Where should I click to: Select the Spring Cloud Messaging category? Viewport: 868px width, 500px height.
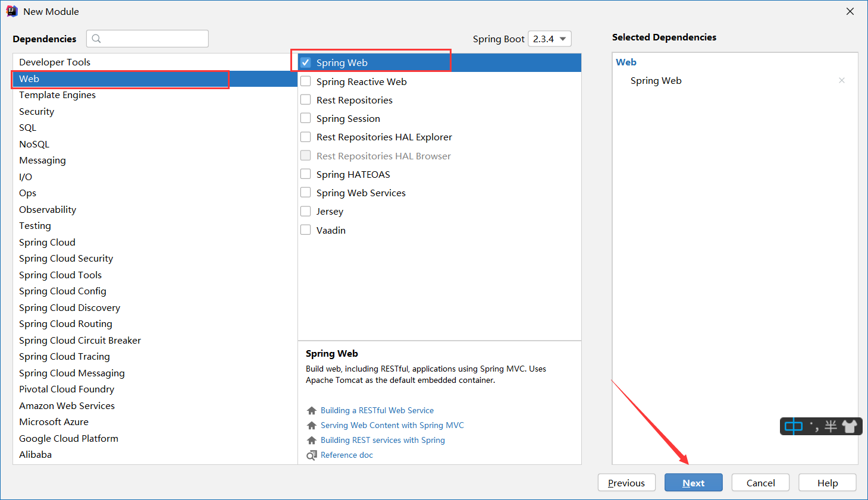click(x=155, y=373)
